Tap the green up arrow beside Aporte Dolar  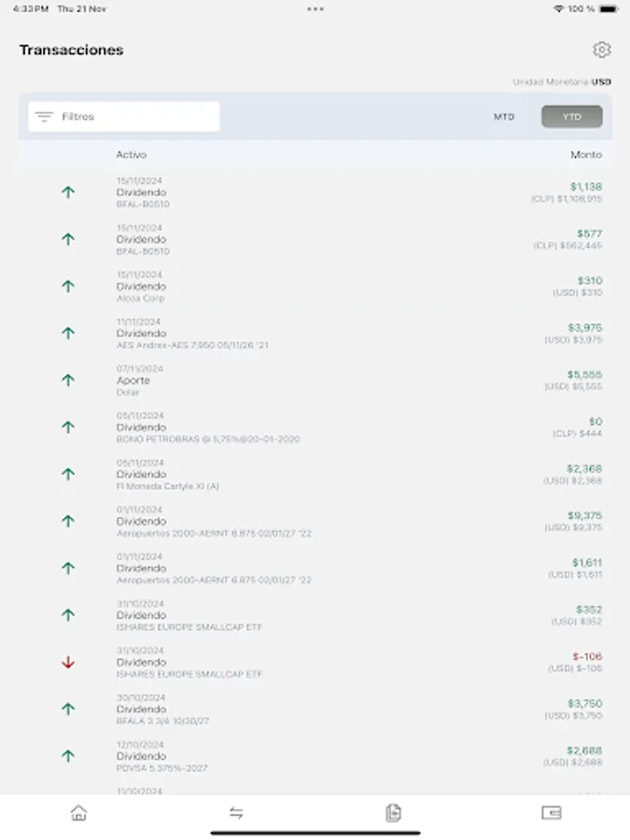(68, 380)
